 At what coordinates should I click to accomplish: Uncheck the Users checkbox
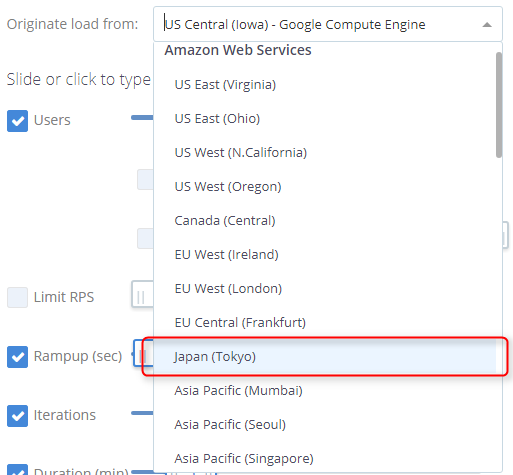coord(17,121)
